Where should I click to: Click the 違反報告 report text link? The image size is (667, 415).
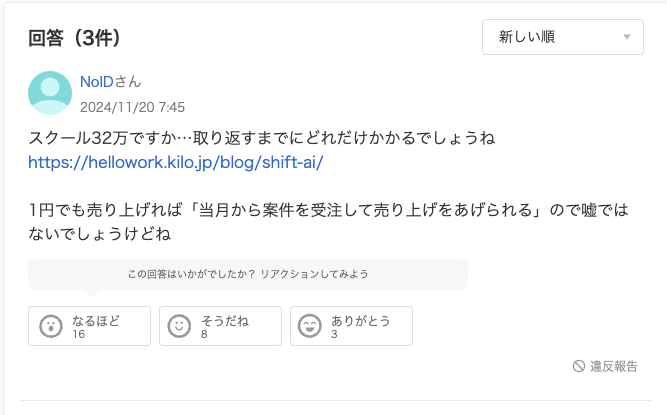point(613,366)
